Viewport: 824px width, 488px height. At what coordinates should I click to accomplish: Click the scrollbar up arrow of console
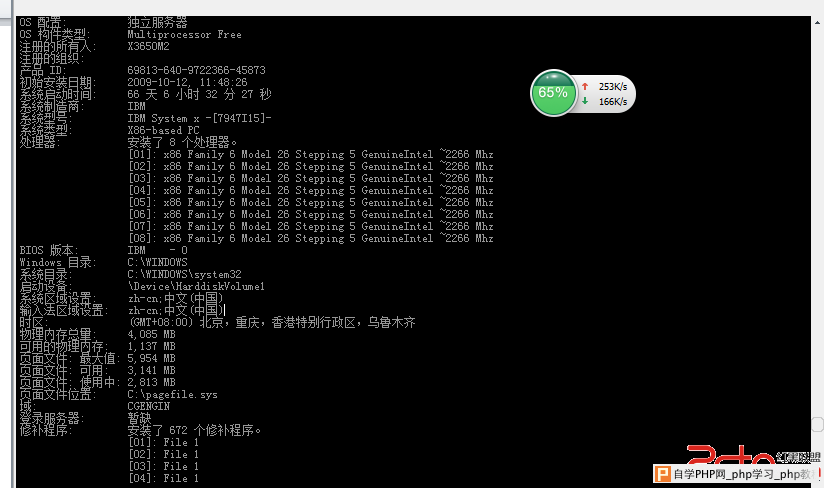point(817,23)
